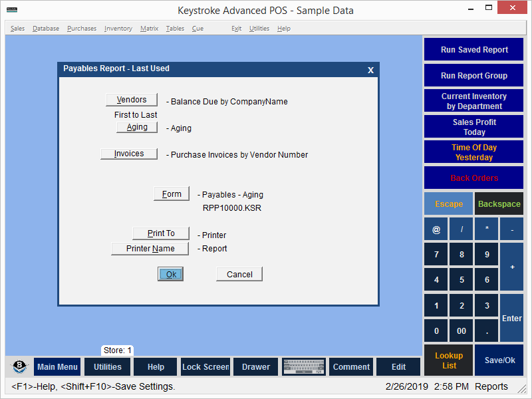Tap the slash key on keypad
This screenshot has height=399, width=532.
point(462,229)
